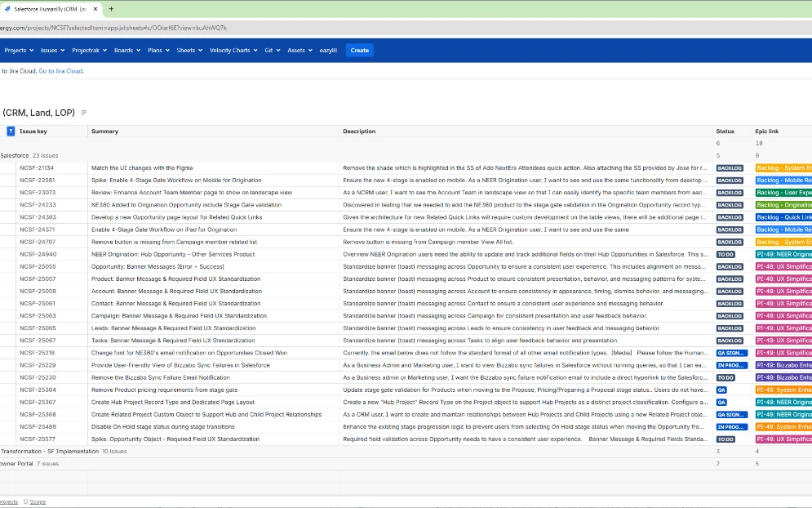Click orange Backlog - System epic for NCSF-21134

click(783, 168)
